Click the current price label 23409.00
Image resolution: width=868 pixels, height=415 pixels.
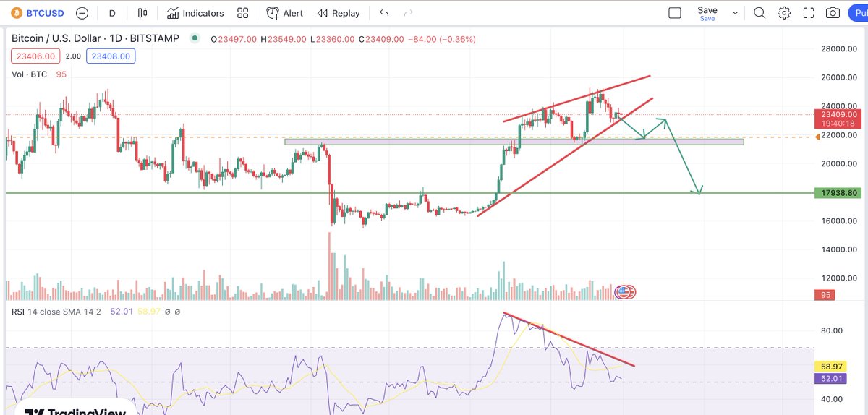pos(838,114)
